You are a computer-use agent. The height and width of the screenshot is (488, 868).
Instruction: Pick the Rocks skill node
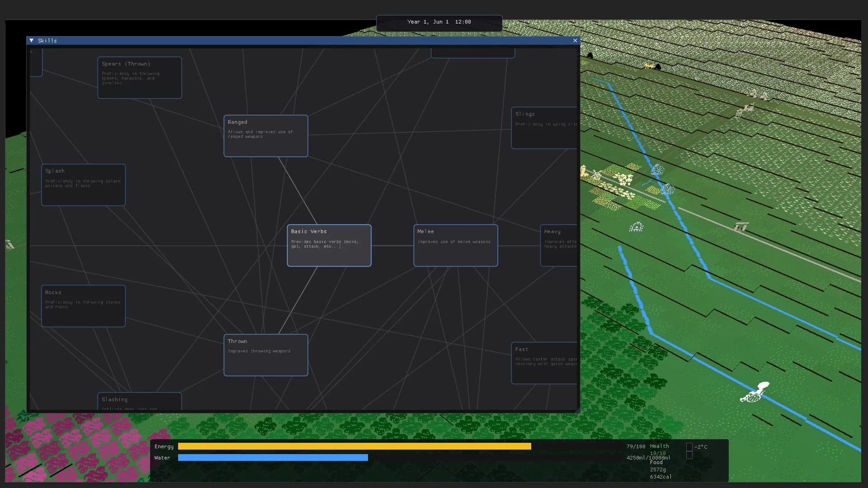point(83,306)
